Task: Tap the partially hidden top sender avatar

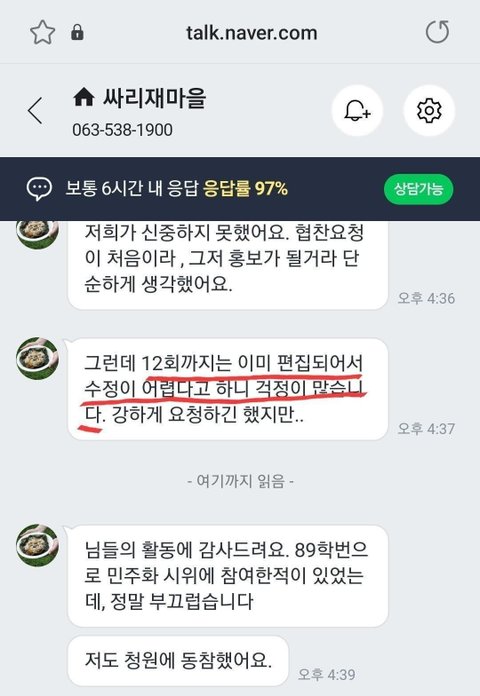Action: 37,234
